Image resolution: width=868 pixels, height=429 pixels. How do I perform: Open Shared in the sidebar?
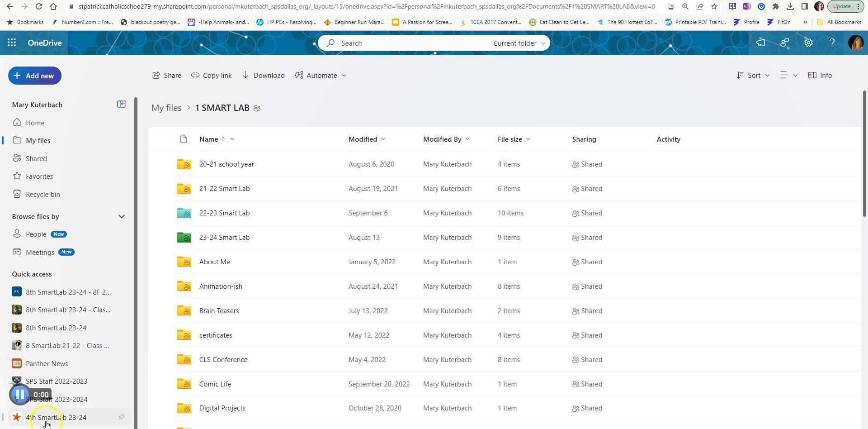pyautogui.click(x=36, y=158)
